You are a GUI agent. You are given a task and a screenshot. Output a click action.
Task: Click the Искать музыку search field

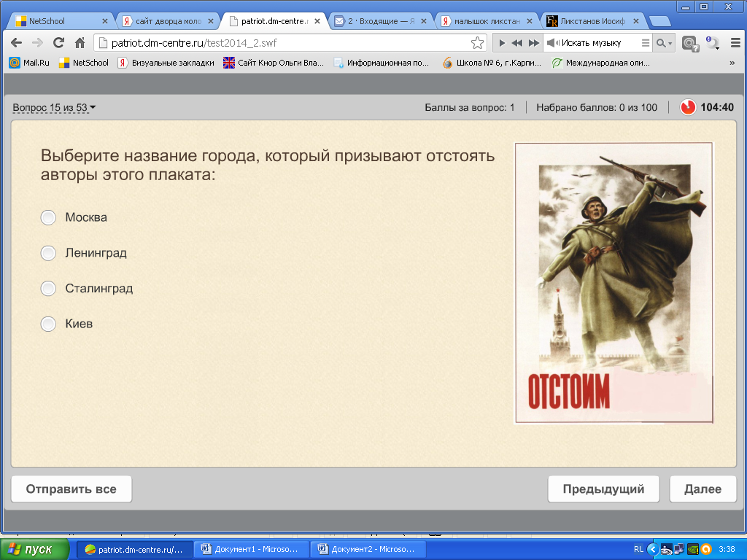point(598,43)
